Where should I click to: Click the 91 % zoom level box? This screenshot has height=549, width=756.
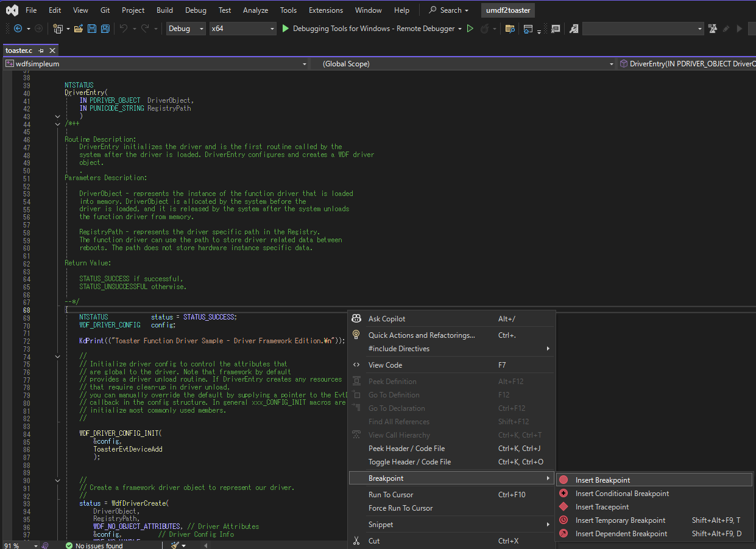pyautogui.click(x=12, y=545)
